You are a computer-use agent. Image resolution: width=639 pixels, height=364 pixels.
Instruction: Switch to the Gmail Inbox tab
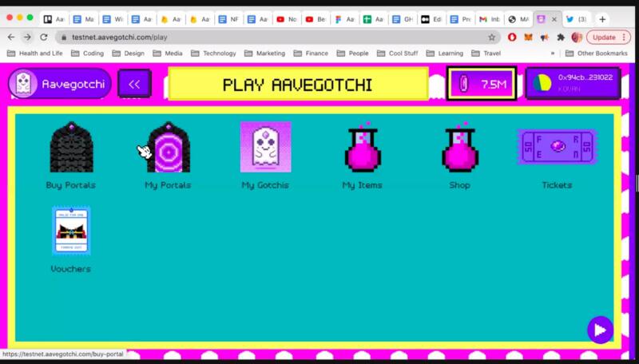tap(490, 19)
